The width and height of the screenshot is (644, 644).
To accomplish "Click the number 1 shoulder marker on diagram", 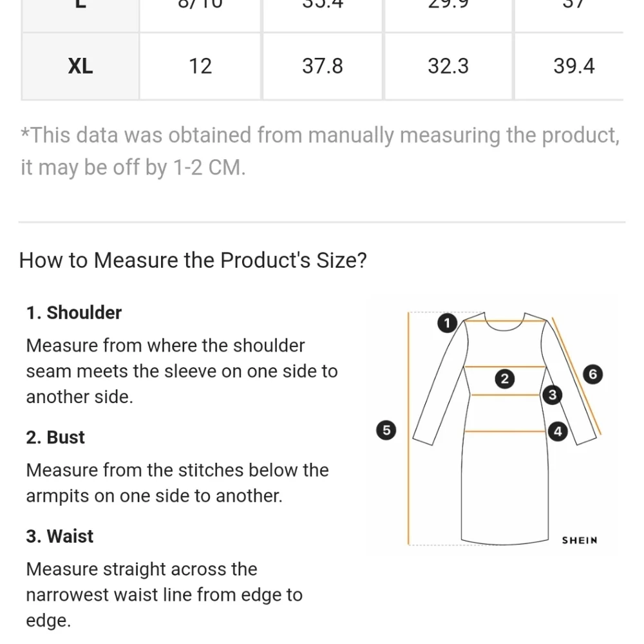I will point(446,323).
